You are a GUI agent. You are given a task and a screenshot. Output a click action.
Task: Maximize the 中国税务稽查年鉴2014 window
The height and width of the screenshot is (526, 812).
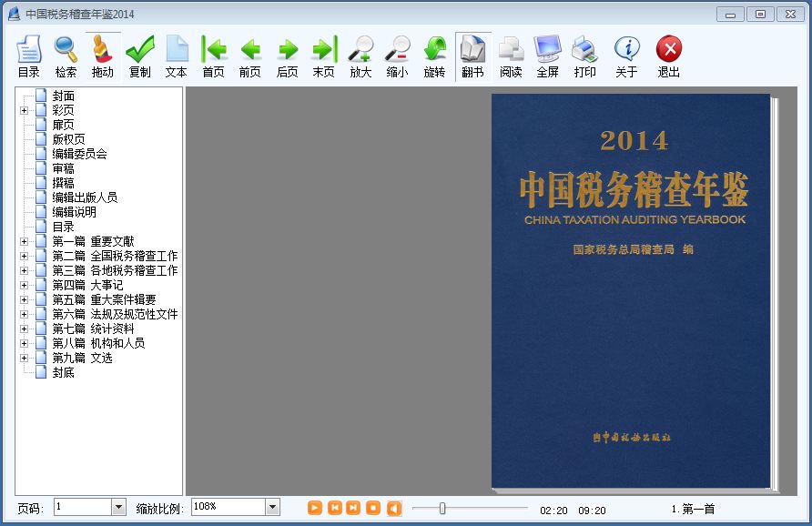click(760, 15)
